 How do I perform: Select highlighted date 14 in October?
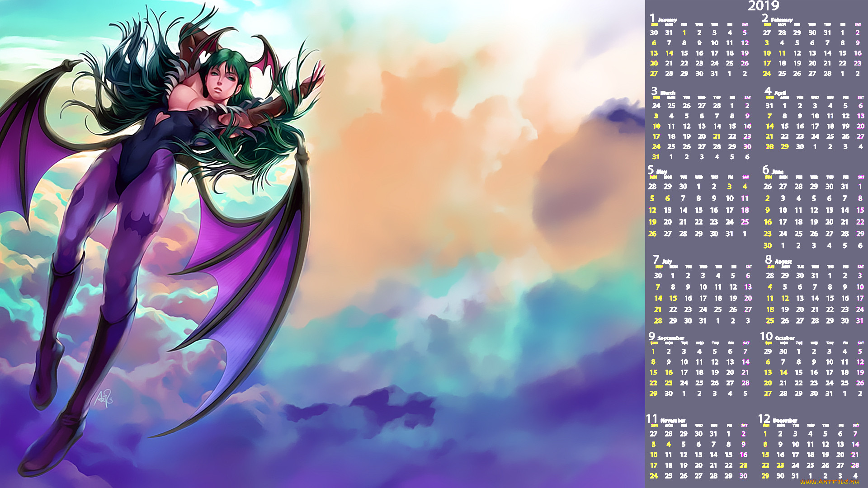783,372
